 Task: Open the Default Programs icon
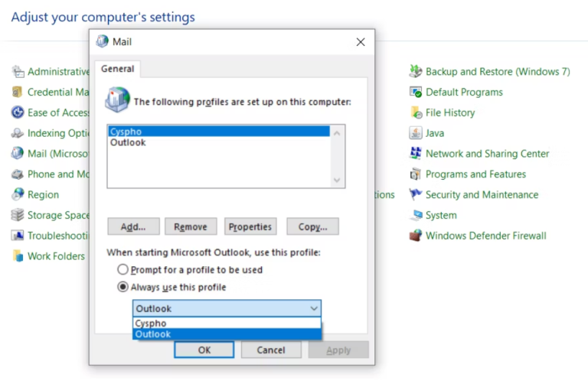(x=416, y=92)
